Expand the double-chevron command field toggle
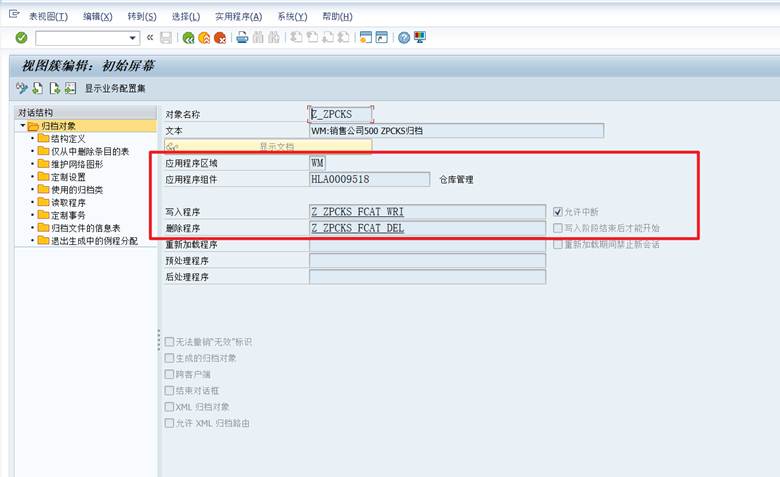This screenshot has width=780, height=477. [x=150, y=37]
